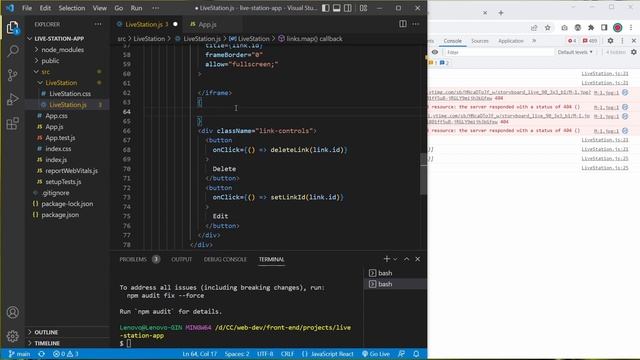Viewport: 640px width, 360px height.
Task: Open Default levels dropdown in DevTools console
Action: coord(575,52)
